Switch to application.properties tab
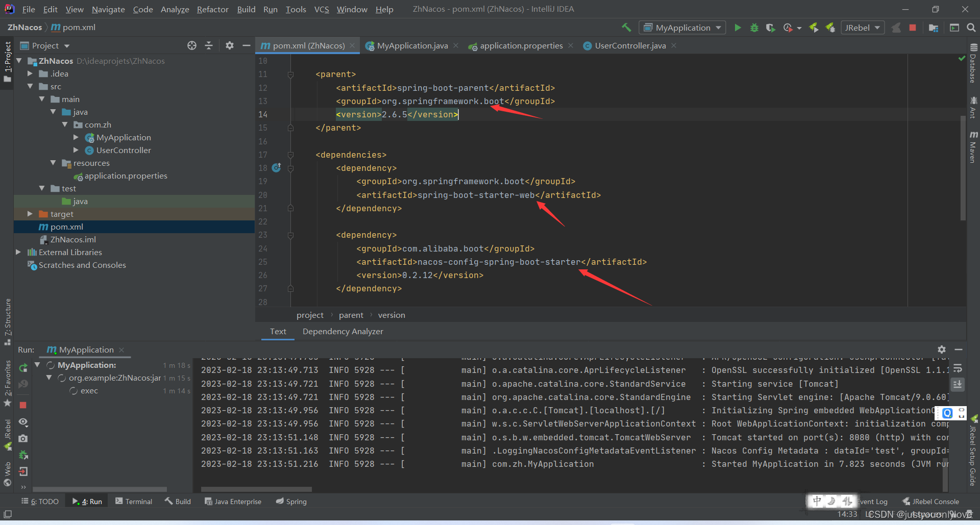The width and height of the screenshot is (980, 525). tap(521, 45)
